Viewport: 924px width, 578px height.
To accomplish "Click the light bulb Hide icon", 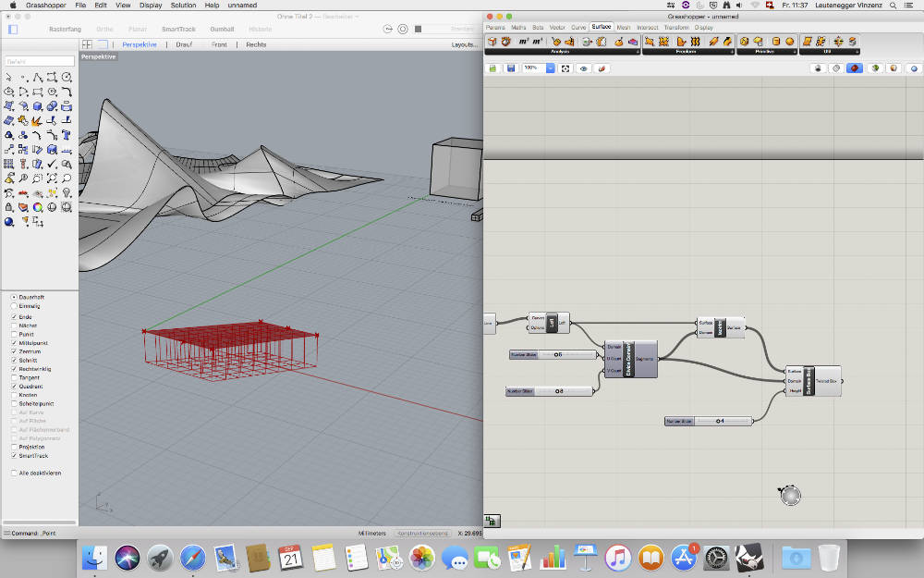I will (67, 193).
